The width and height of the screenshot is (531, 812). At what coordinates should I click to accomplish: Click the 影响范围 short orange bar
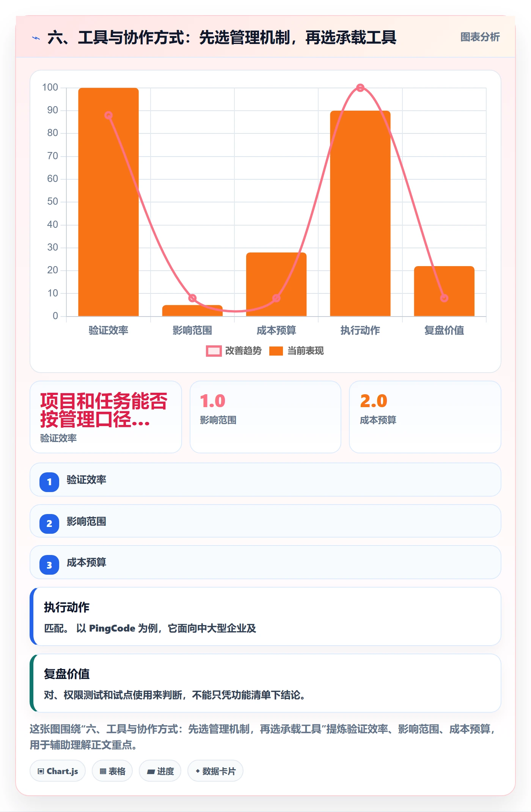[192, 310]
